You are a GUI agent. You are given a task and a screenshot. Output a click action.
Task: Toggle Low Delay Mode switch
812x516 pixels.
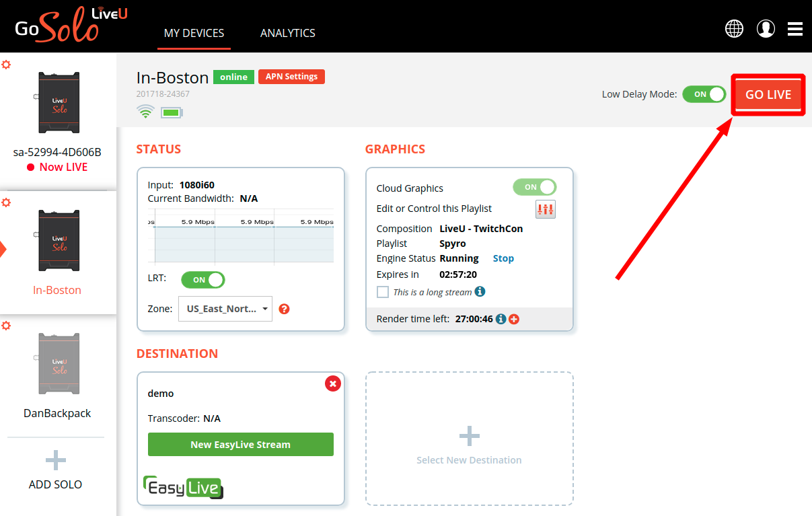click(x=704, y=94)
